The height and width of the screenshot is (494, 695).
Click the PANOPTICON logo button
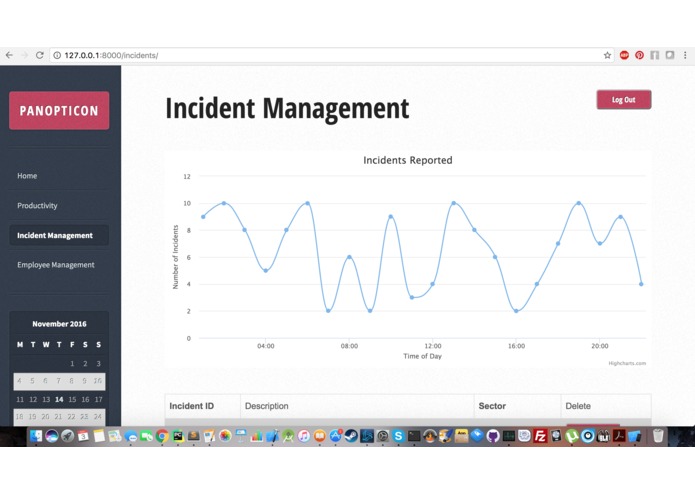point(59,110)
